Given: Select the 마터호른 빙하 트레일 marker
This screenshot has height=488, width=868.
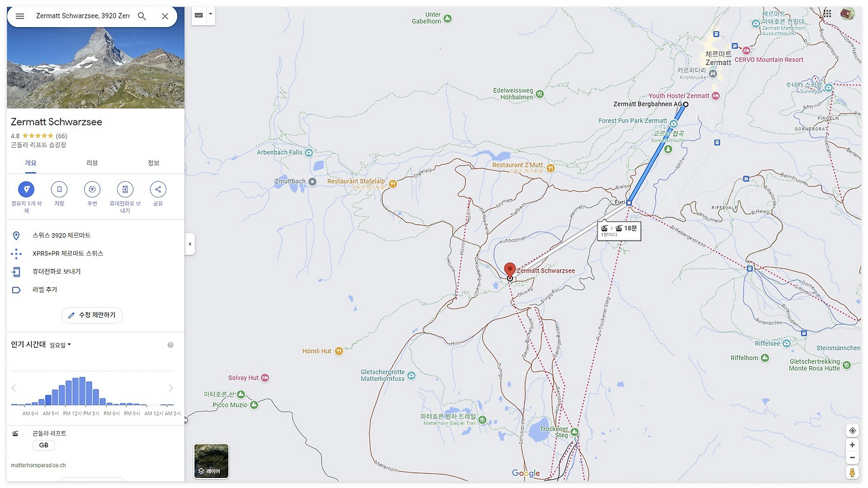Looking at the screenshot, I should [482, 420].
